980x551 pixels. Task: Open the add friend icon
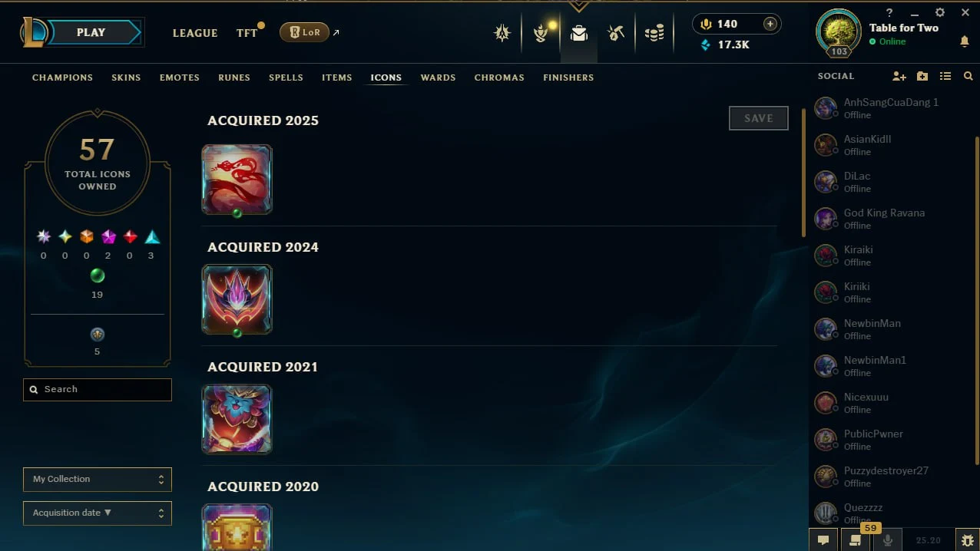click(x=899, y=76)
